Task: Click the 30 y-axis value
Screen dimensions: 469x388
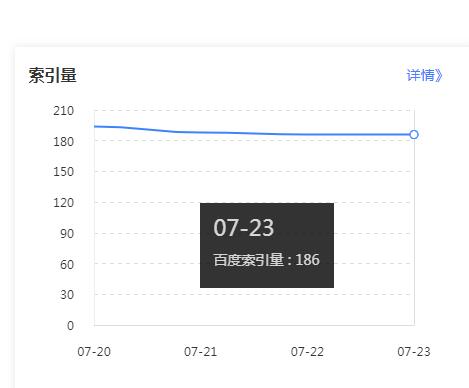Action: click(67, 295)
